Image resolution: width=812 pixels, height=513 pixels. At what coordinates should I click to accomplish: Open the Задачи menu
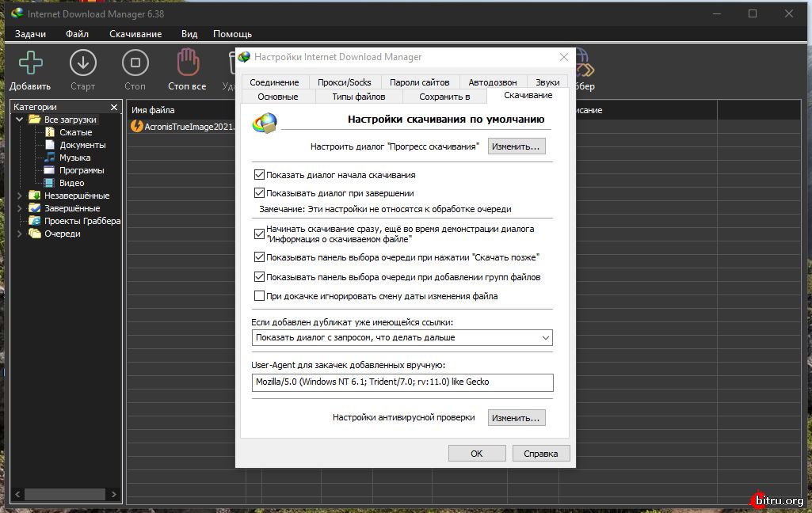click(x=30, y=34)
